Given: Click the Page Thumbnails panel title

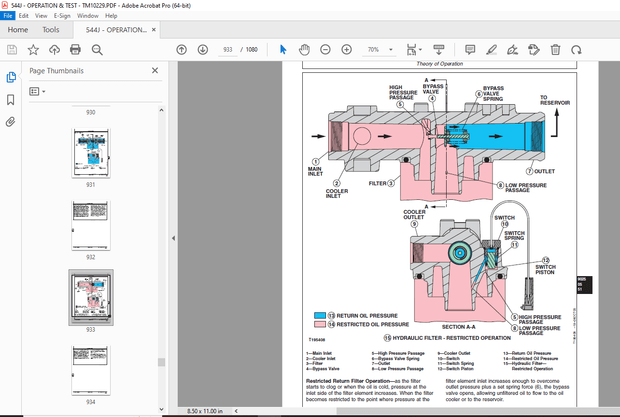Looking at the screenshot, I should [x=57, y=71].
